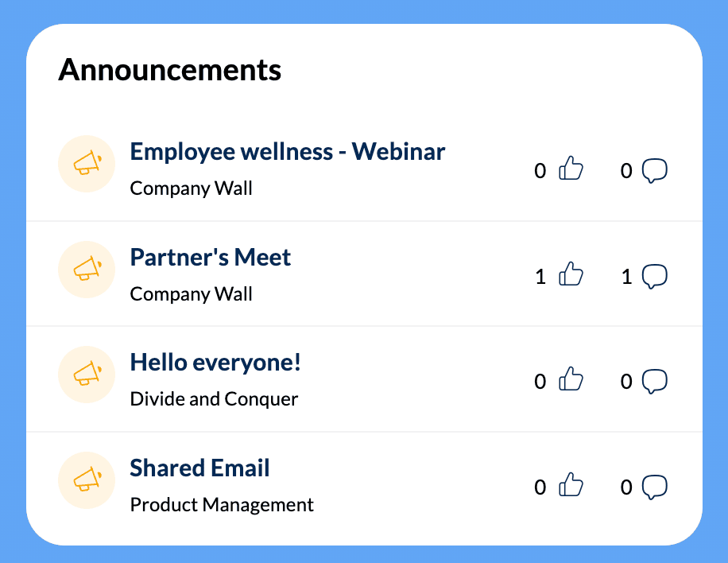The image size is (728, 563).
Task: Open comments on Employee wellness - Webinar
Action: pyautogui.click(x=654, y=170)
